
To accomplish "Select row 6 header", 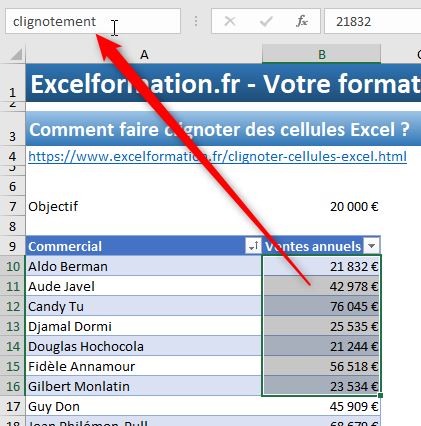I will tap(13, 186).
